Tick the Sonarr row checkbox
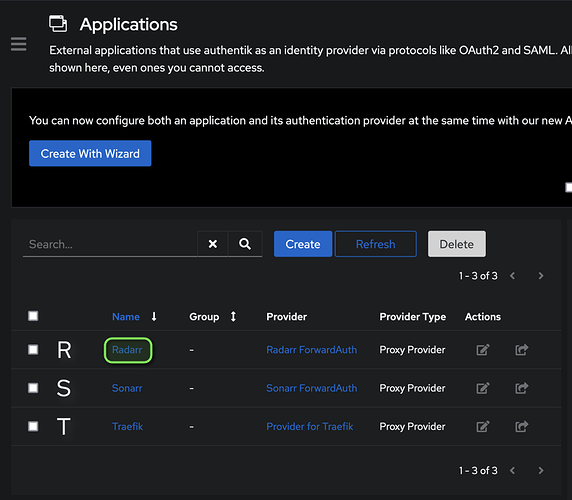The image size is (572, 500). (33, 388)
